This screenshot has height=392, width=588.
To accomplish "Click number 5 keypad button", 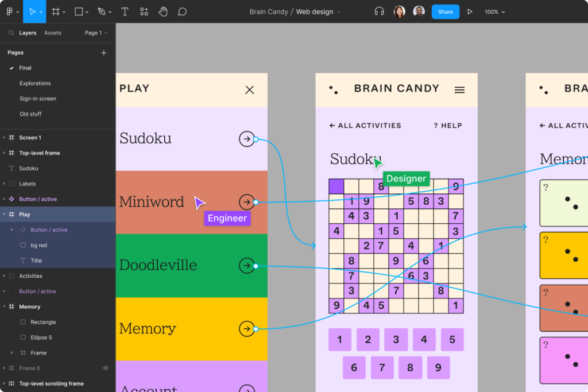I will click(x=452, y=340).
